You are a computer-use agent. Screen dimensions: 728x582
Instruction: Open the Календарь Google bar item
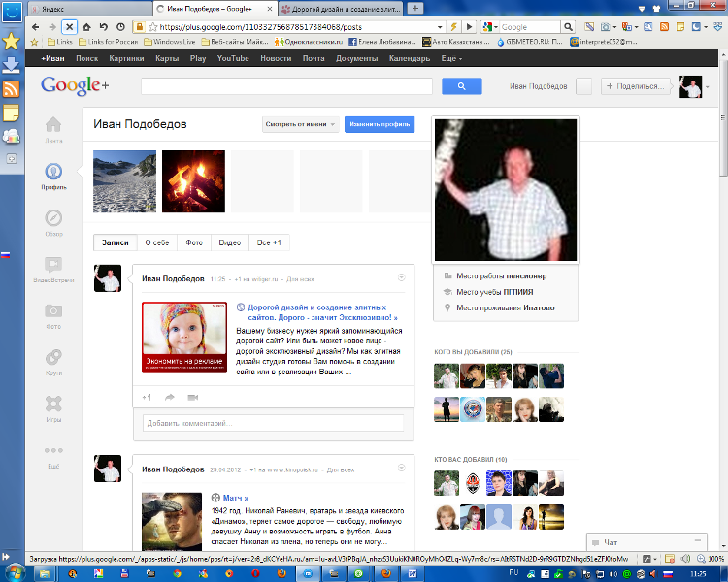[410, 58]
